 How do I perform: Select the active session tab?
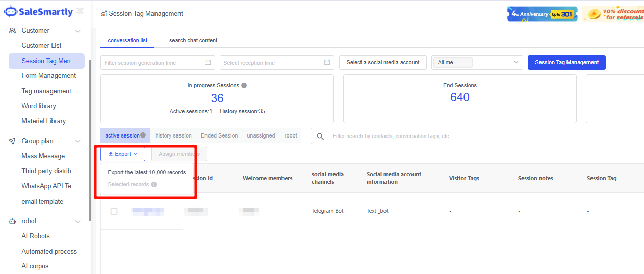coord(125,135)
